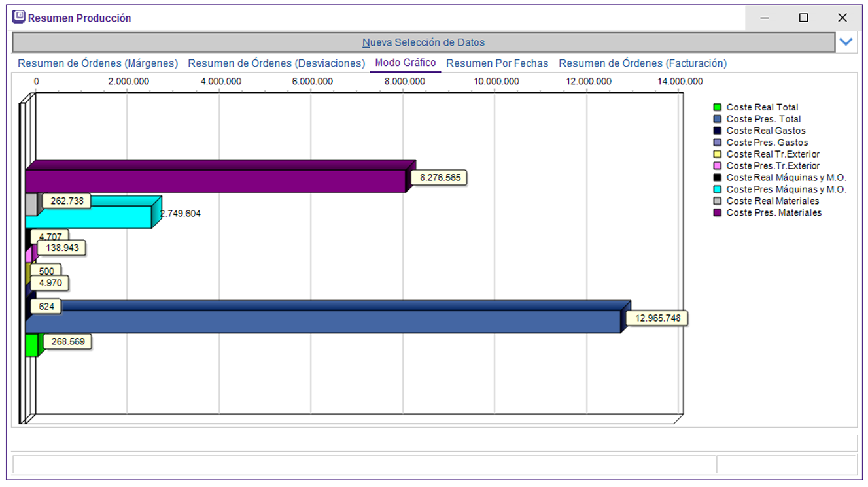Click the cyan bar for Máquinas y M.O.
Viewport: 868px width, 487px height.
point(92,216)
